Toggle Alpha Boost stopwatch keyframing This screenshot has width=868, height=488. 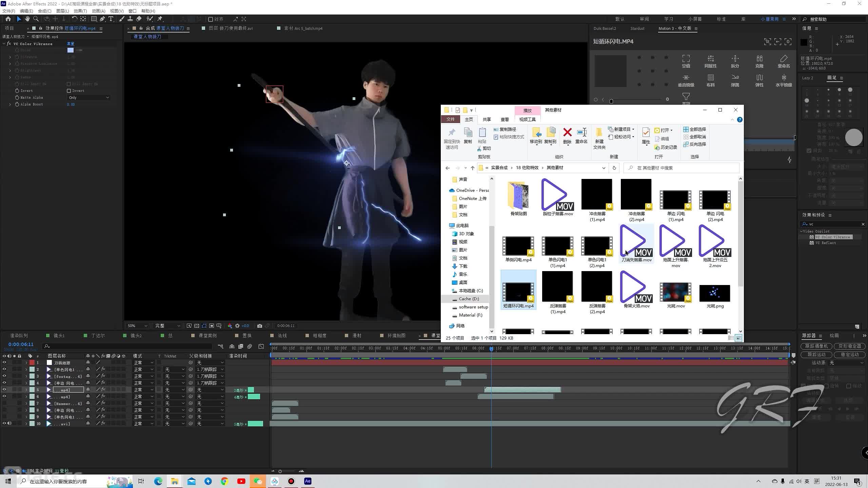point(17,104)
